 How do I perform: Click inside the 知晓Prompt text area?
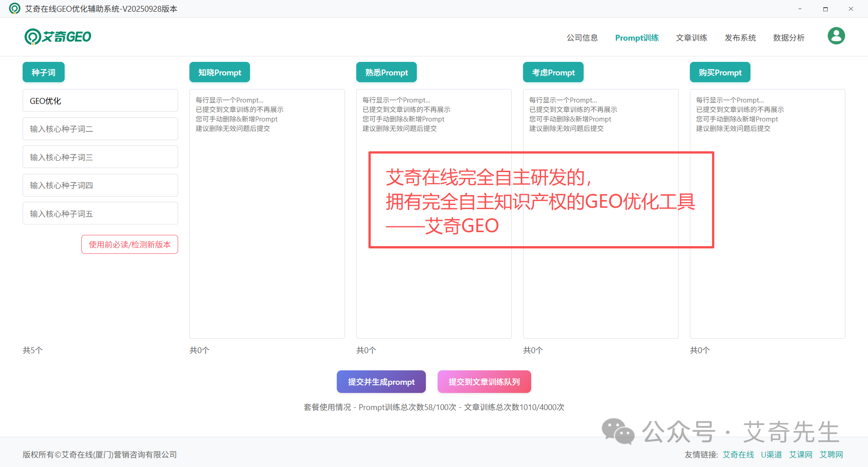click(x=267, y=226)
